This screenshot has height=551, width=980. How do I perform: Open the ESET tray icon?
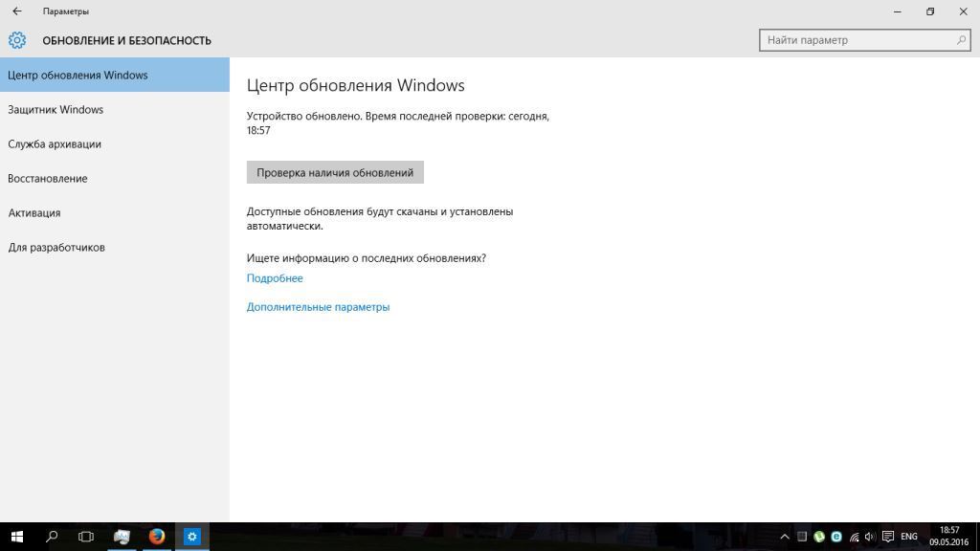[x=836, y=537]
